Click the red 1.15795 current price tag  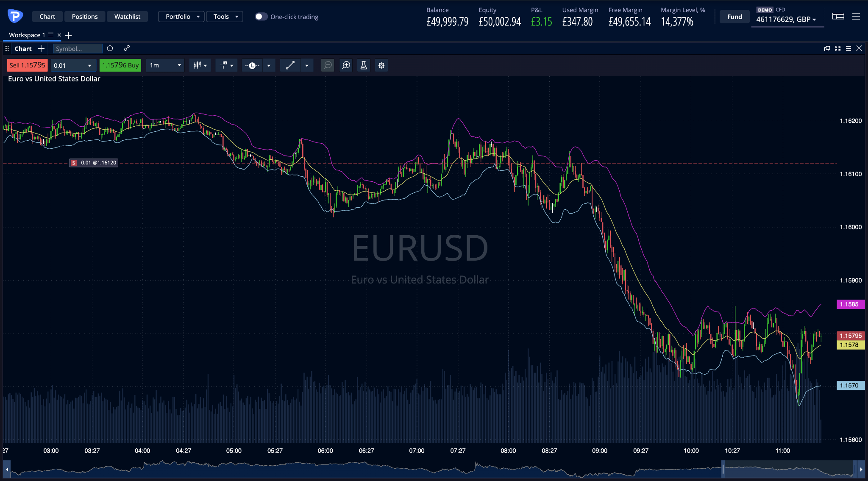850,336
